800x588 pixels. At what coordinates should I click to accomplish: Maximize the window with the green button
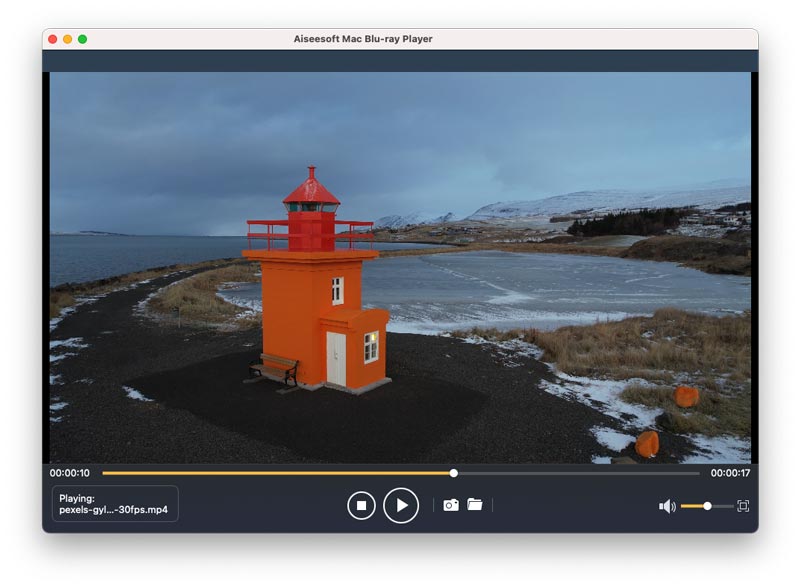[82, 39]
